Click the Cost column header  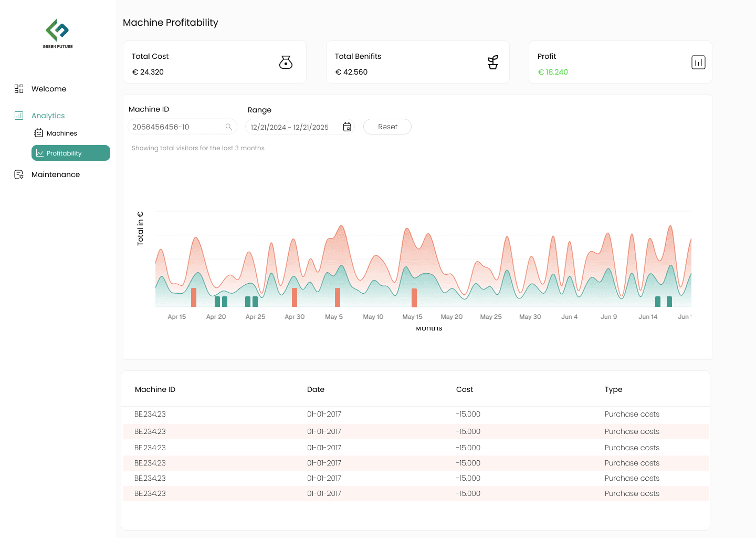(464, 389)
